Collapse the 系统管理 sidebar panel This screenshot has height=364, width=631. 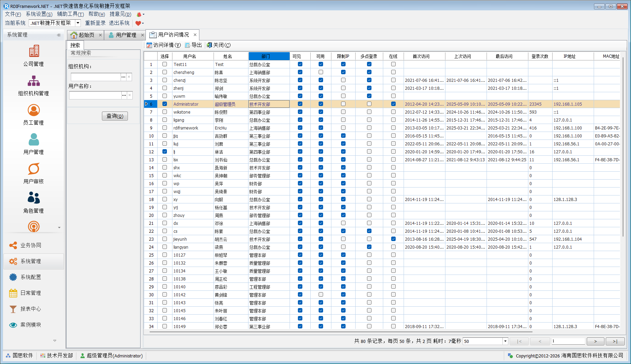coord(58,35)
